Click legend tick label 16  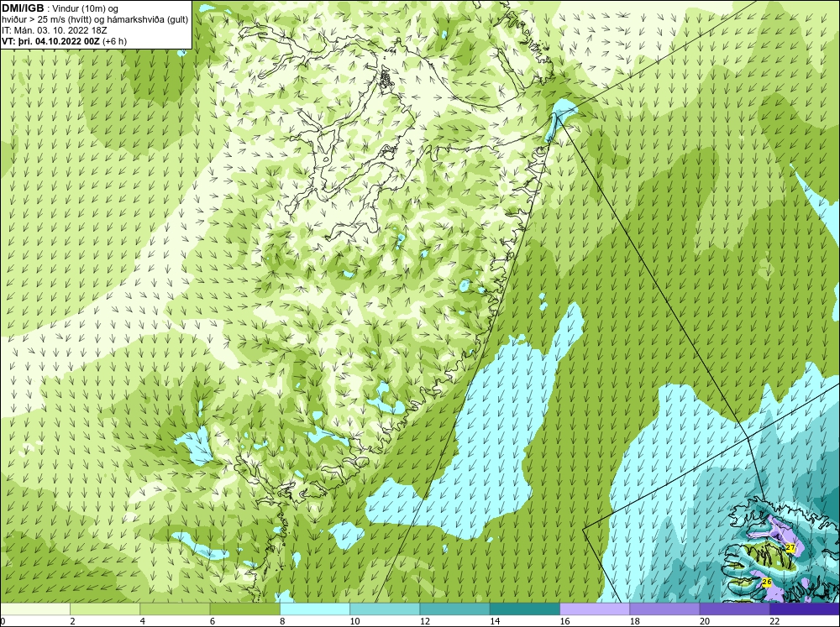click(564, 621)
